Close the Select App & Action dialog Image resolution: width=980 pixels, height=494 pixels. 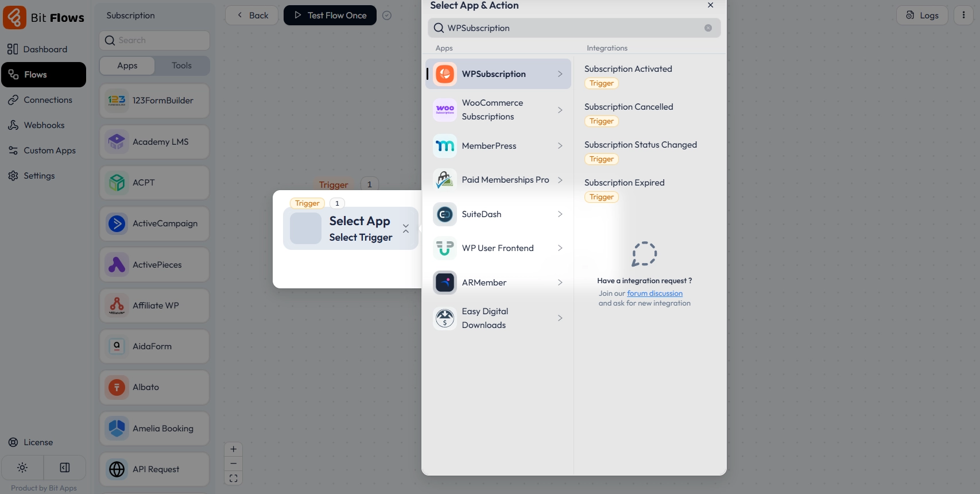click(711, 5)
